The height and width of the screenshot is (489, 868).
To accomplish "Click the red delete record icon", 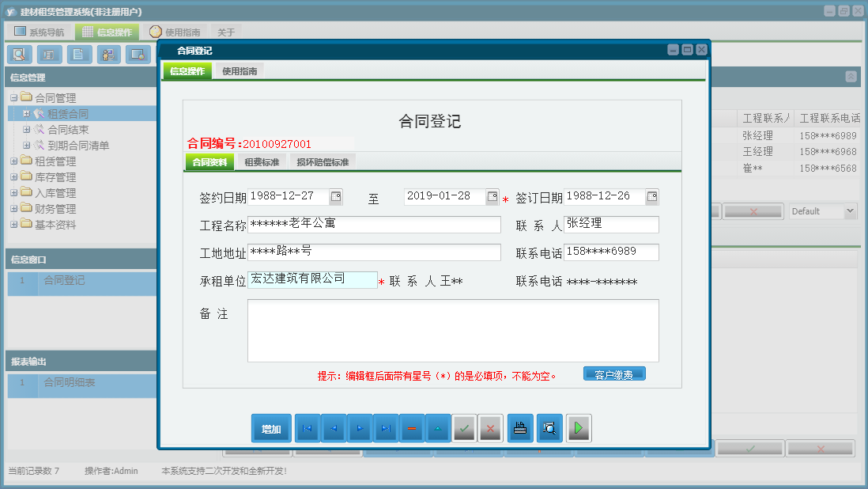I will [x=412, y=427].
